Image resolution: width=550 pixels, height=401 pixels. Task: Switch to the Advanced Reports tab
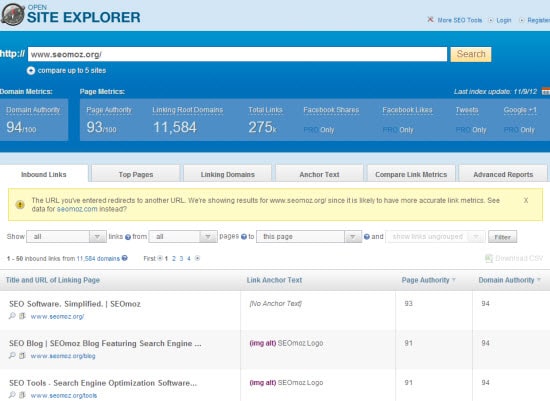click(x=503, y=174)
